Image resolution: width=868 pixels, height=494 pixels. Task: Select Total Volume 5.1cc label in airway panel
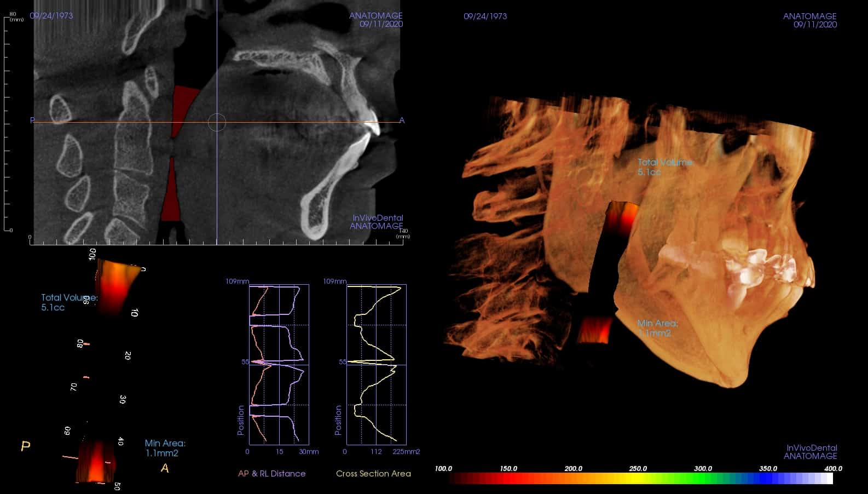70,302
